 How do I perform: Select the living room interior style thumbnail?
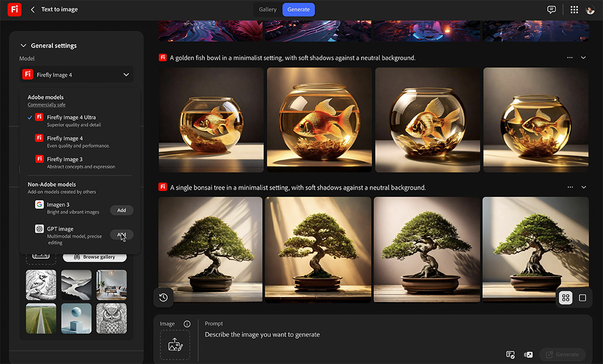(111, 285)
